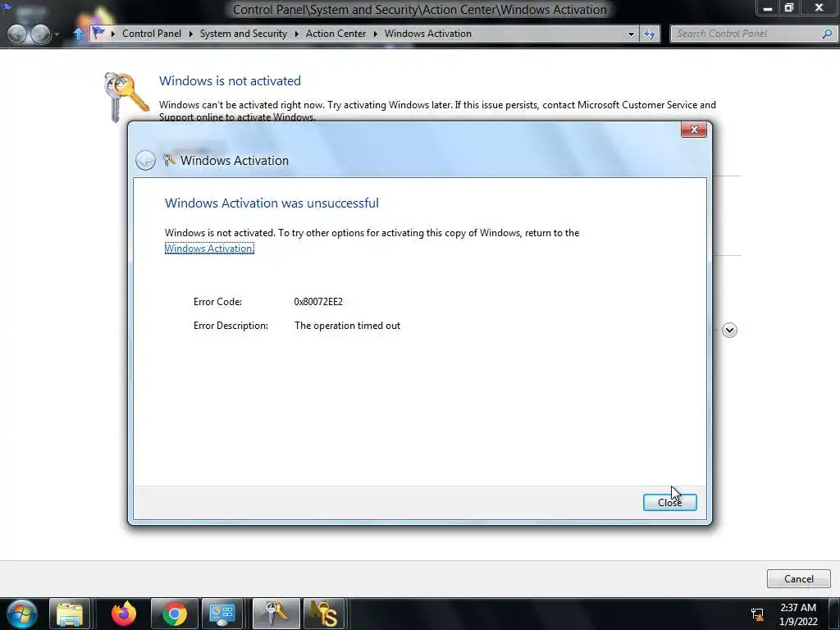Click Control Panel in the breadcrumb
The width and height of the screenshot is (840, 630).
[x=152, y=33]
